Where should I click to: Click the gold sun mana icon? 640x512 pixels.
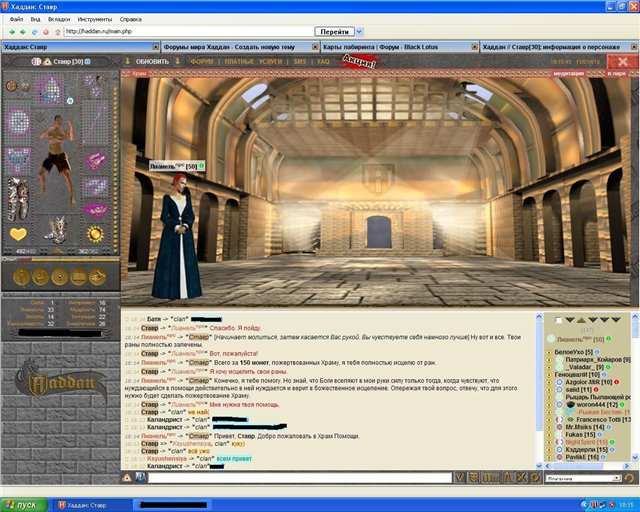[x=96, y=234]
